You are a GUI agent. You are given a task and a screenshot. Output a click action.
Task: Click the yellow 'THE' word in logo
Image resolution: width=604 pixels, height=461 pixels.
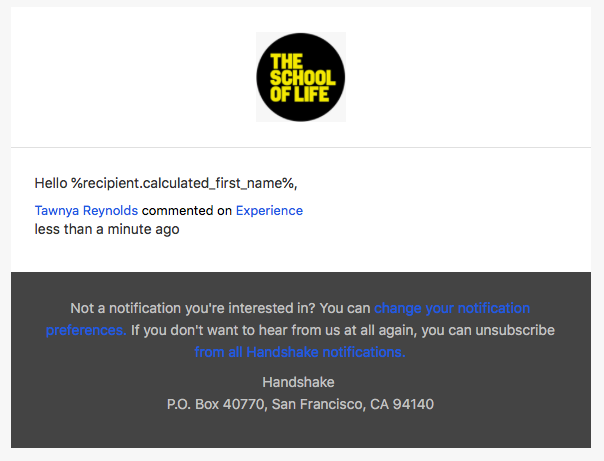pos(286,62)
